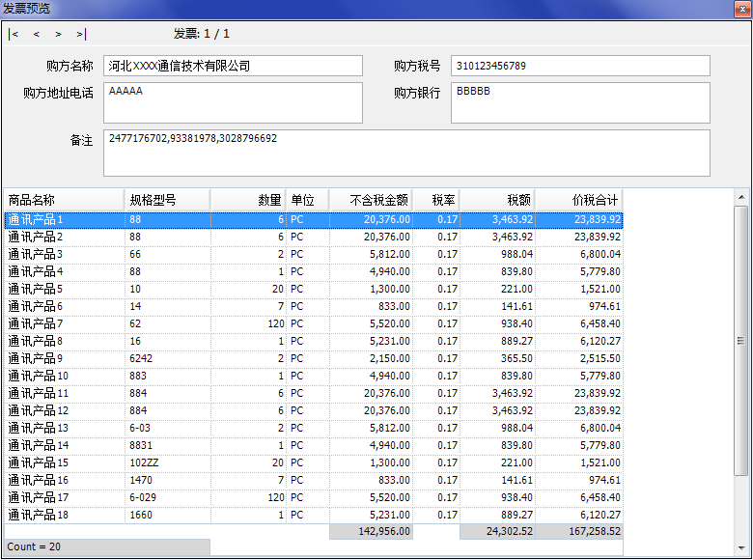The width and height of the screenshot is (753, 560).
Task: Click the Count = 20 footer
Action: tap(107, 547)
